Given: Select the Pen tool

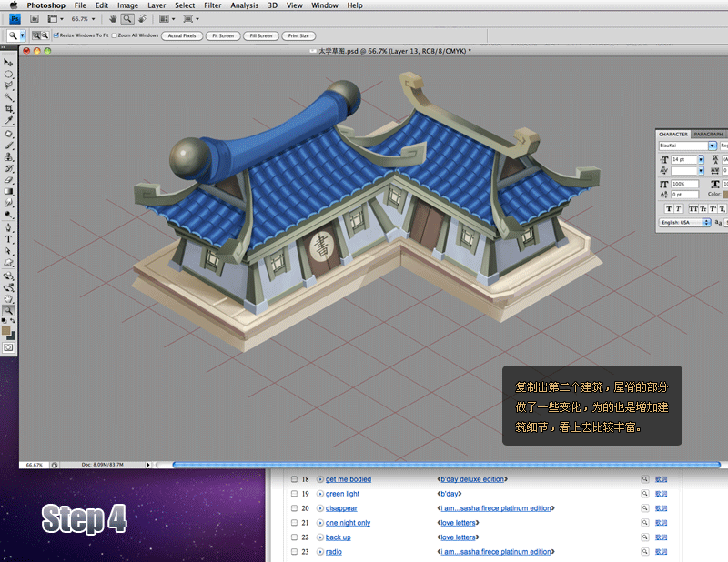Looking at the screenshot, I should (x=8, y=228).
